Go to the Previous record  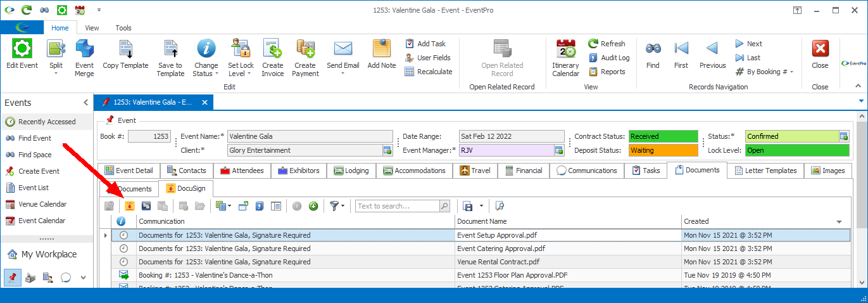coord(713,55)
